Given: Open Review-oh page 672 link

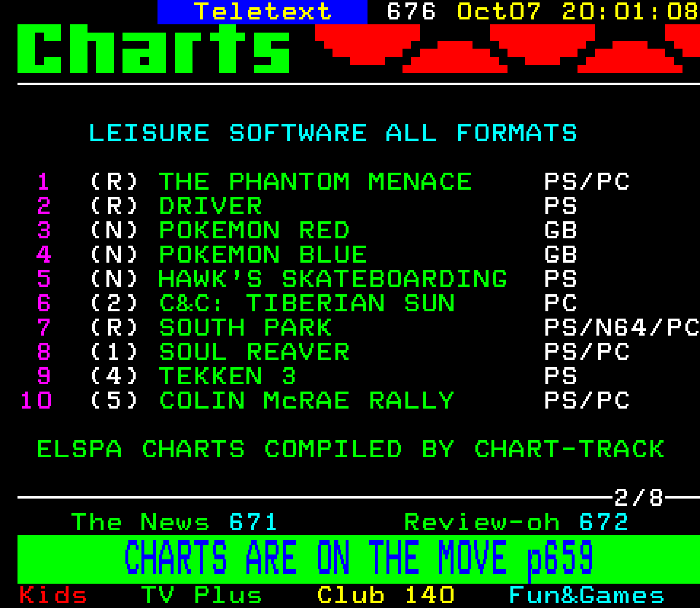Looking at the screenshot, I should (516, 522).
